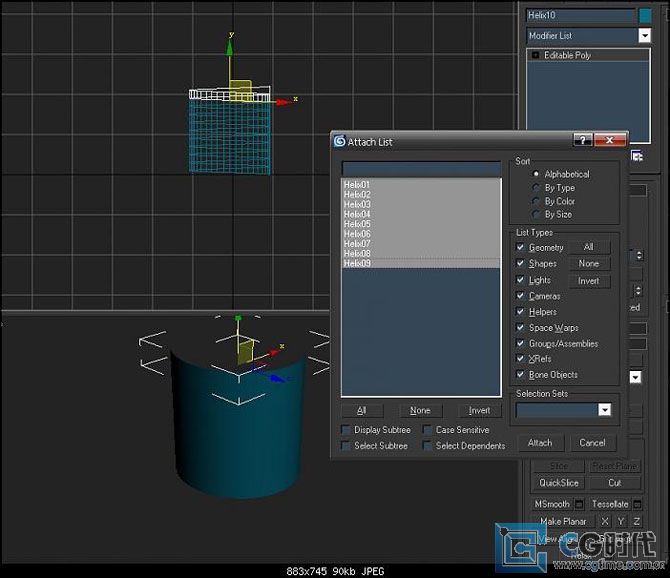Expand the Editable Poly stack entry

click(535, 55)
